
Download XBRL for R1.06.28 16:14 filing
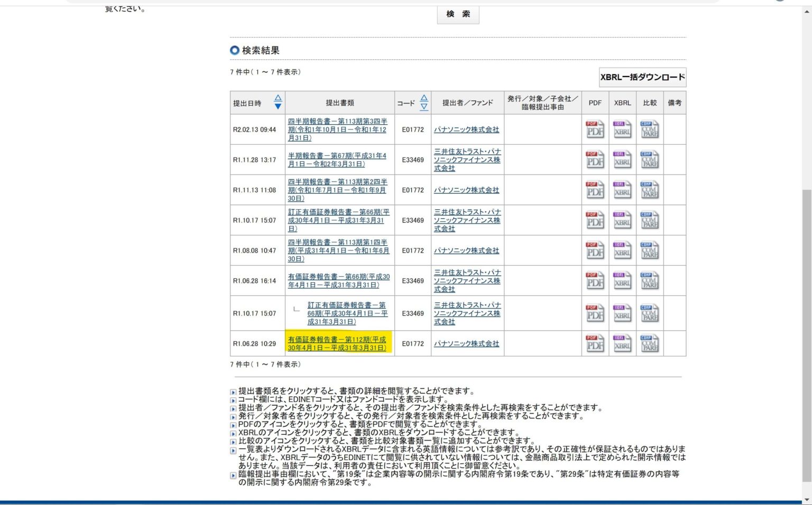click(622, 281)
